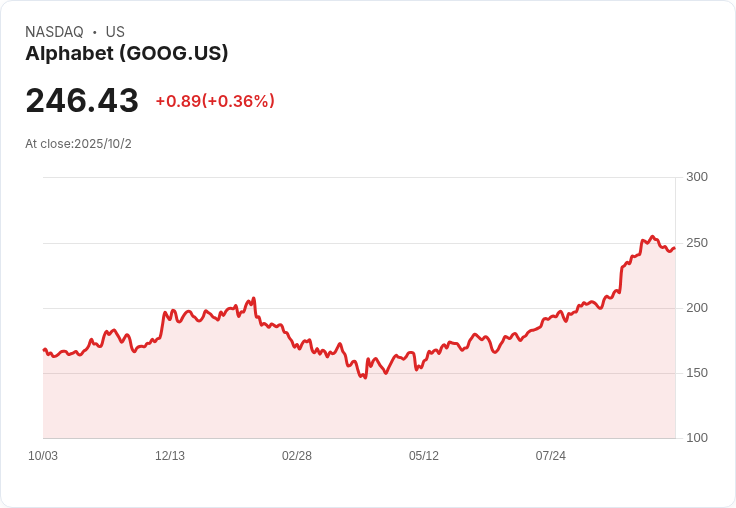The width and height of the screenshot is (736, 508).
Task: Click the 150 y-axis label
Action: tap(696, 373)
